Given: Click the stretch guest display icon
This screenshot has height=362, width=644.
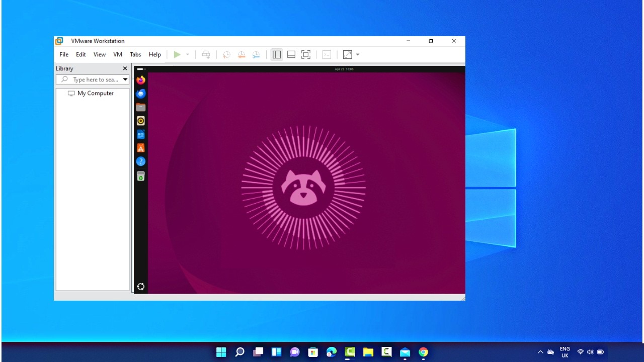Looking at the screenshot, I should [x=347, y=54].
